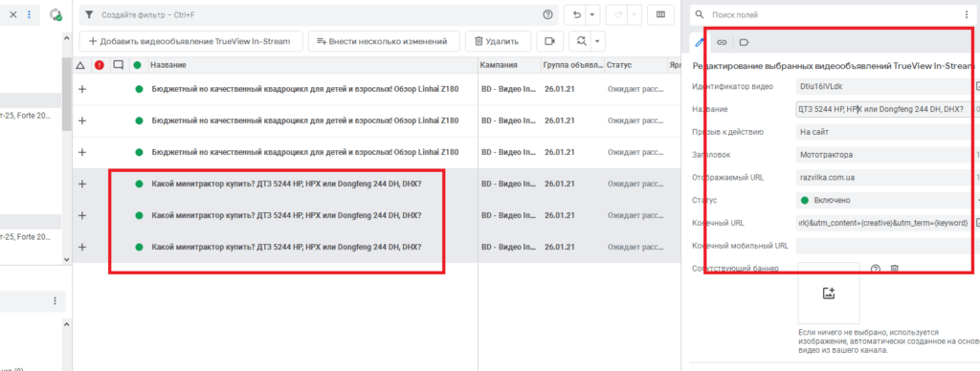Viewport: 980px width, 371px height.
Task: Click the Отображаемый URL field
Action: pyautogui.click(x=885, y=178)
